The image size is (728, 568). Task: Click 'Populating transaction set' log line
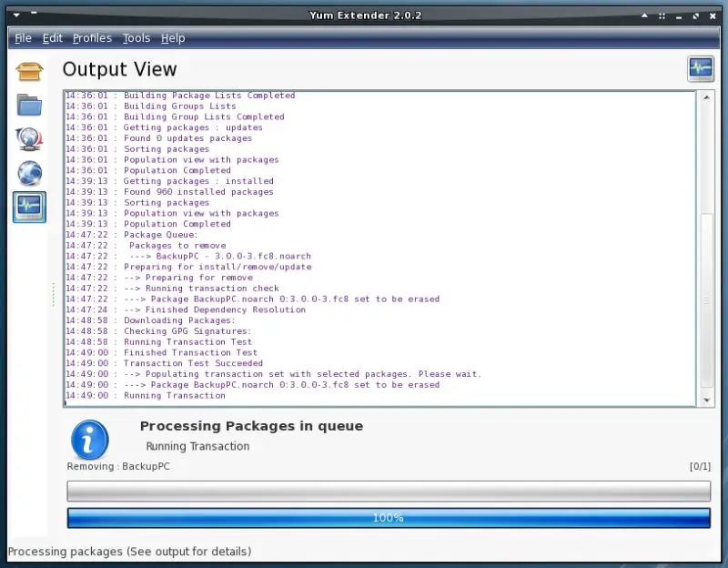point(274,374)
